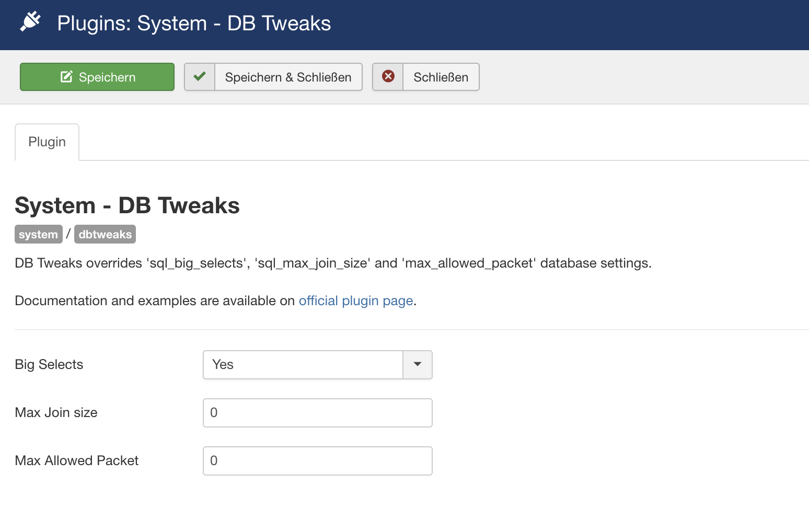809x532 pixels.
Task: Click the gray system badge
Action: pyautogui.click(x=38, y=234)
